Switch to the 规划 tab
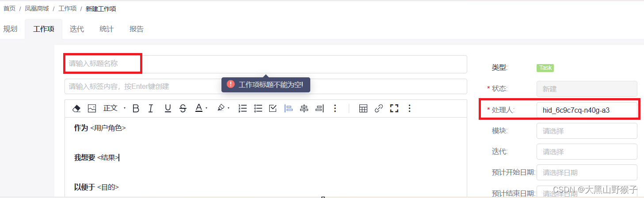This screenshot has height=198, width=644. pyautogui.click(x=10, y=29)
